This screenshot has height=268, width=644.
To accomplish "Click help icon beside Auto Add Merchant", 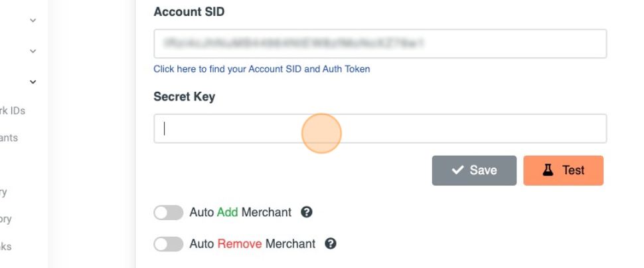I will click(x=307, y=212).
